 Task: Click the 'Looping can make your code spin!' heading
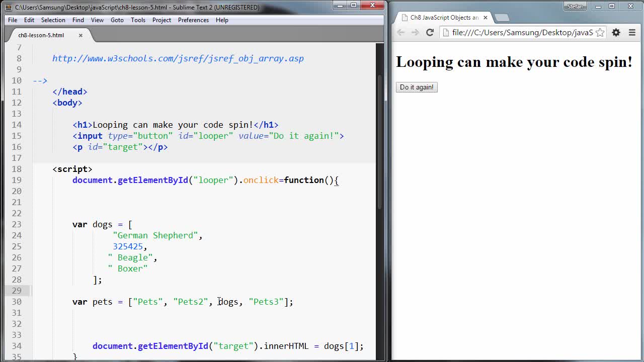514,62
